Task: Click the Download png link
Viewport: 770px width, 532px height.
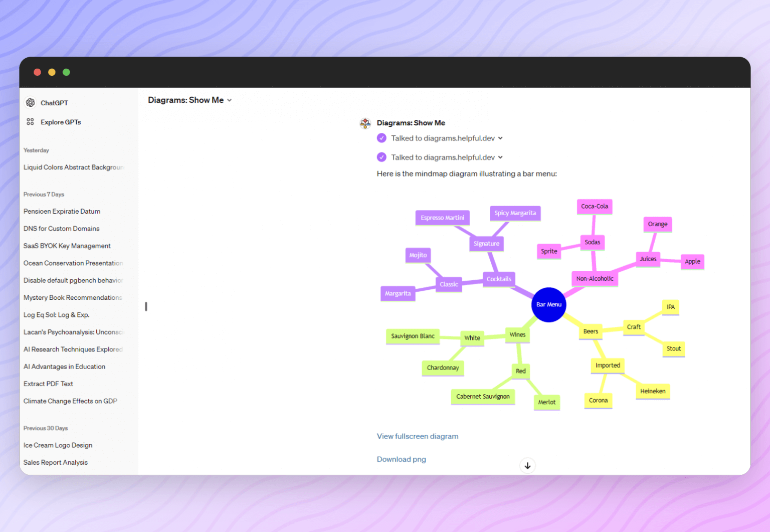Action: tap(401, 459)
